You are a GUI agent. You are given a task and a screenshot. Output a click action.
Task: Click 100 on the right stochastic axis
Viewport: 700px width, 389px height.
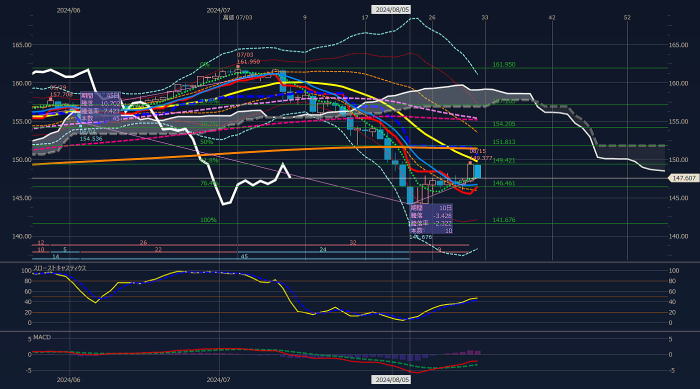tap(674, 271)
